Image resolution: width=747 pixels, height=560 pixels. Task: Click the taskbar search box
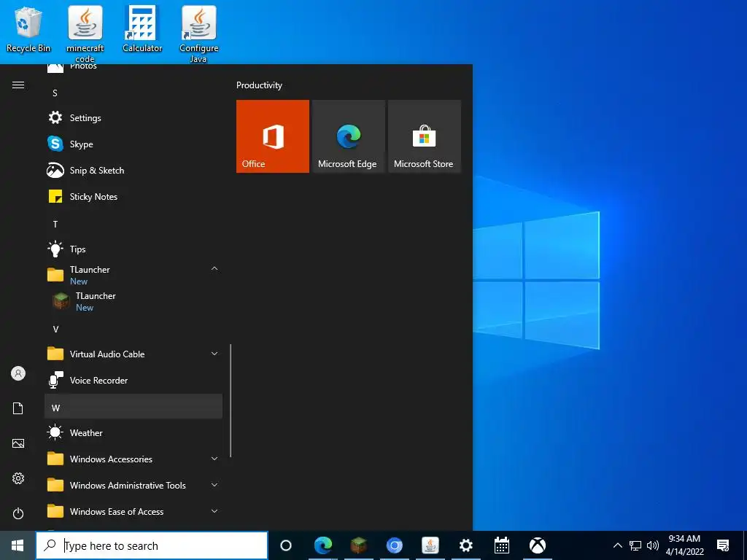(152, 545)
